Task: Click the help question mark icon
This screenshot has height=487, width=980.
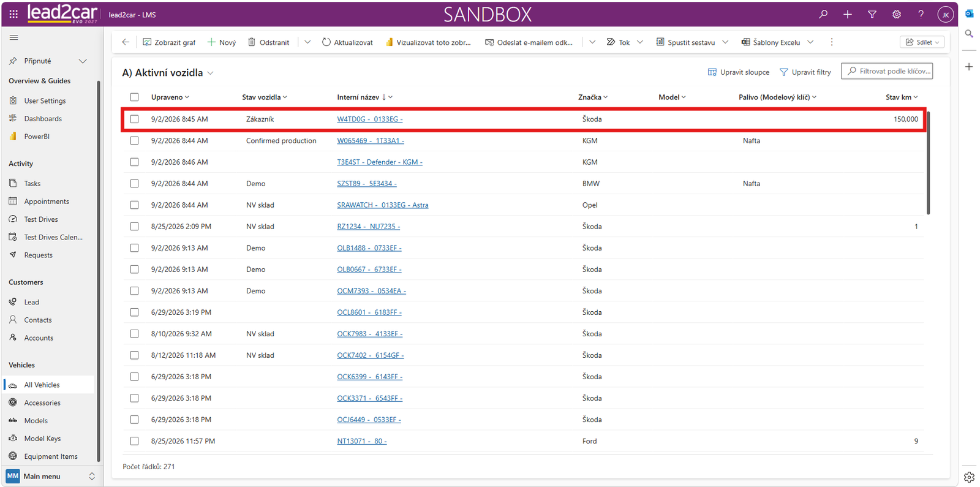Action: pos(921,14)
